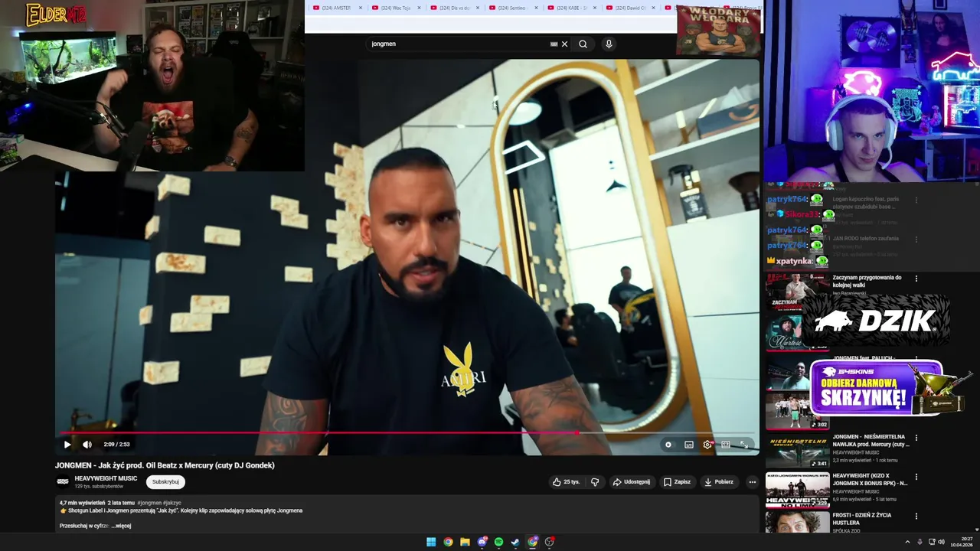Expand the description with ...więcej
The width and height of the screenshot is (980, 551).
click(x=121, y=526)
